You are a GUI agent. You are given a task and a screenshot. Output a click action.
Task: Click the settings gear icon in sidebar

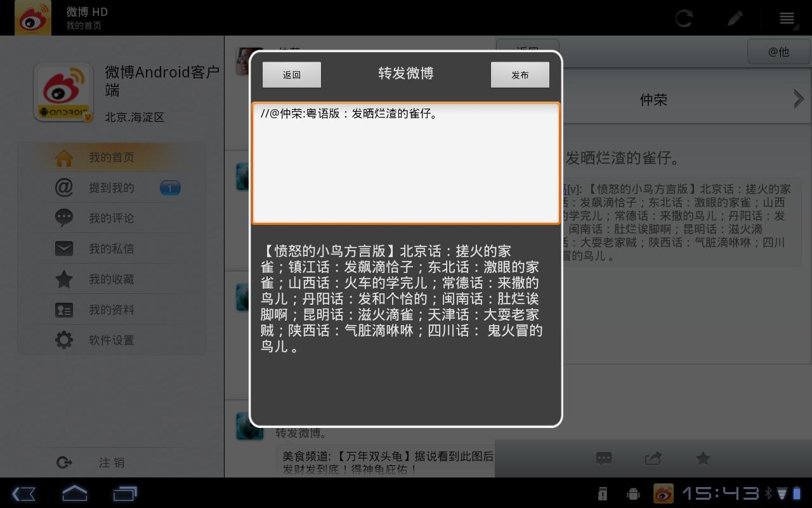(x=63, y=340)
